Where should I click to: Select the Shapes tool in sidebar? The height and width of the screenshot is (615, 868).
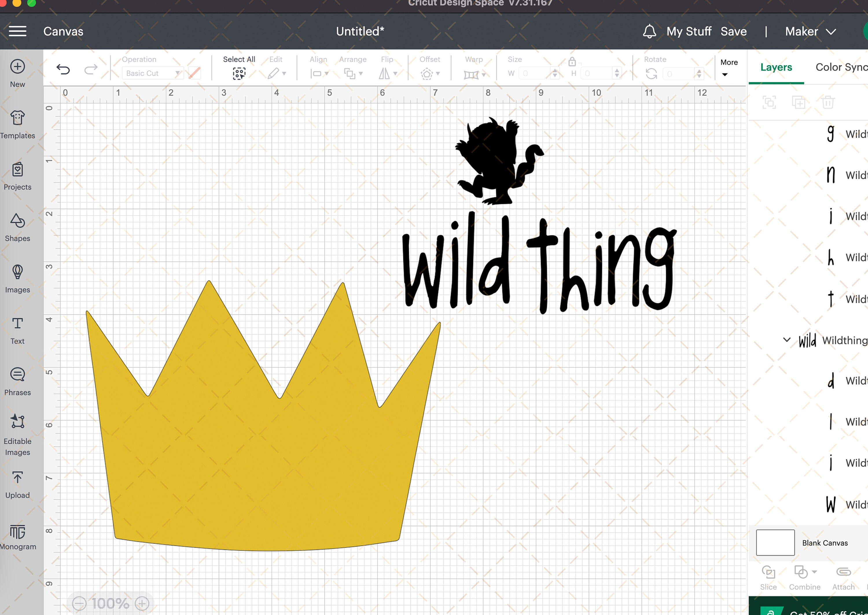tap(17, 227)
